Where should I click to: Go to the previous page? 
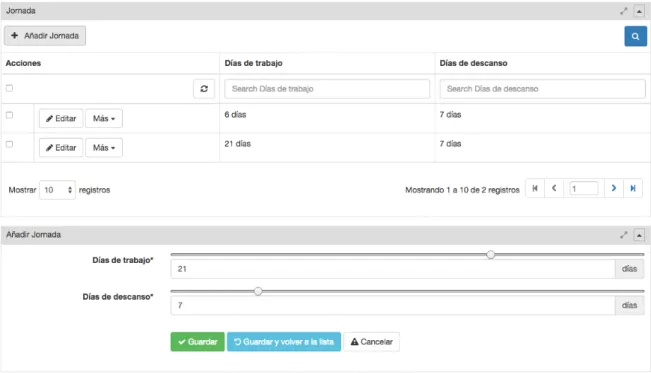click(554, 188)
